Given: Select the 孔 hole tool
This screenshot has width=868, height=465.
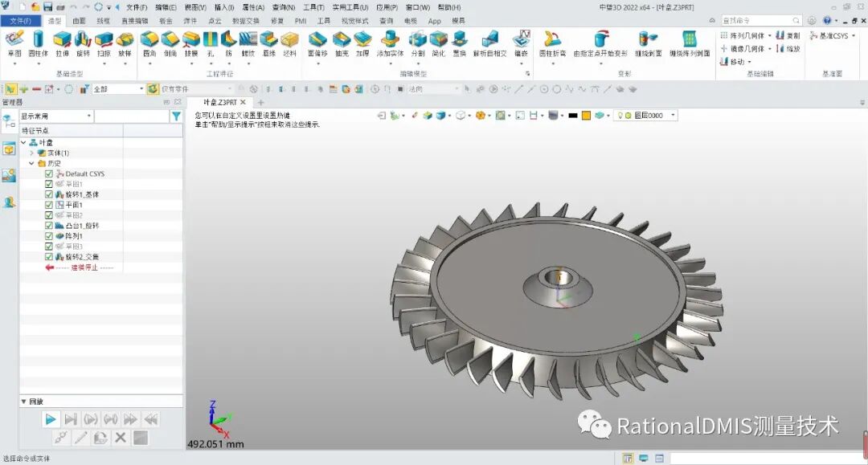Looking at the screenshot, I should tap(211, 44).
